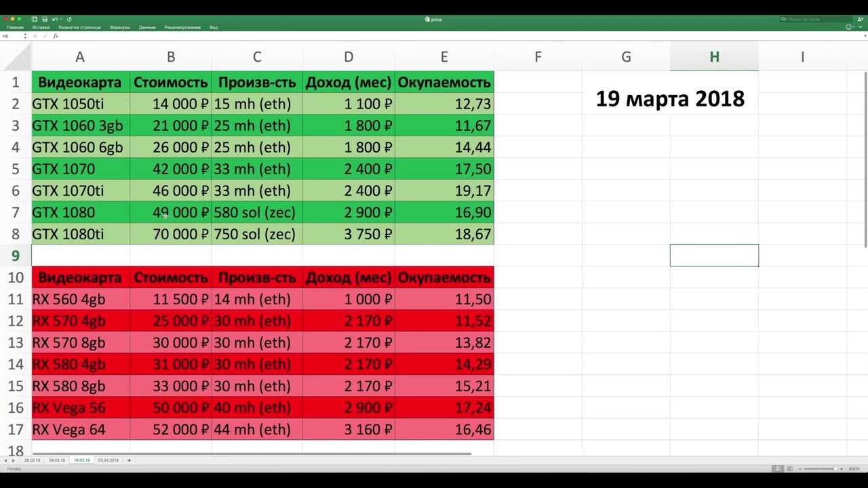Open the Name Box dropdown
Viewport: 868px width, 488px height.
(x=25, y=36)
